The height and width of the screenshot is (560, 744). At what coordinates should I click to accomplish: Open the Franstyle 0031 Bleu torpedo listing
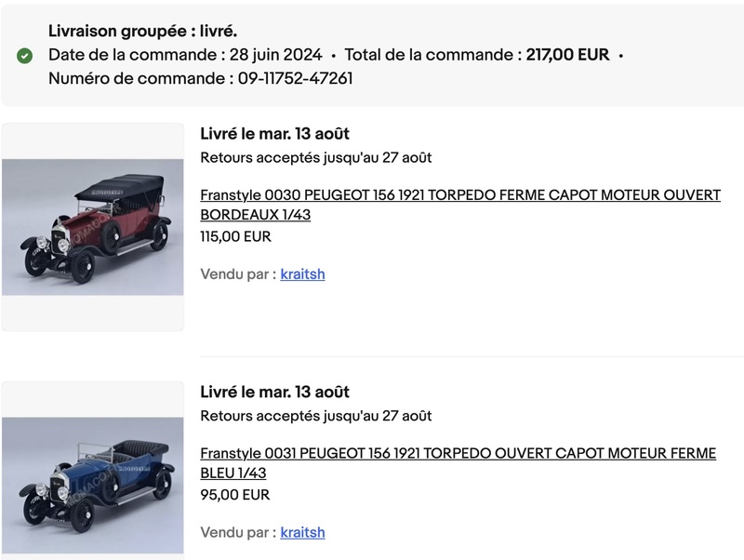point(458,462)
